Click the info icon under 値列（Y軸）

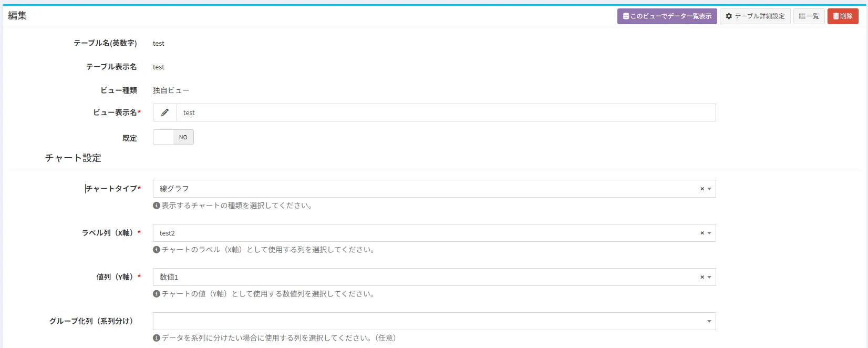[157, 294]
